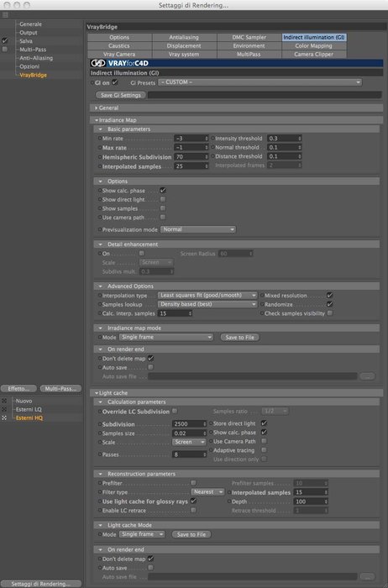Toggle irradiance Don't delete map checkbox
Image resolution: width=388 pixels, height=588 pixels.
(150, 359)
